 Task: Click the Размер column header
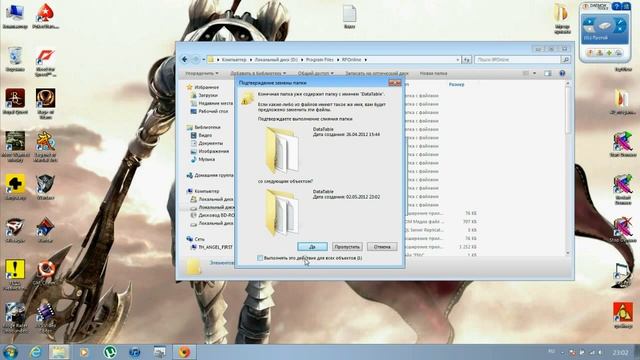tap(456, 84)
